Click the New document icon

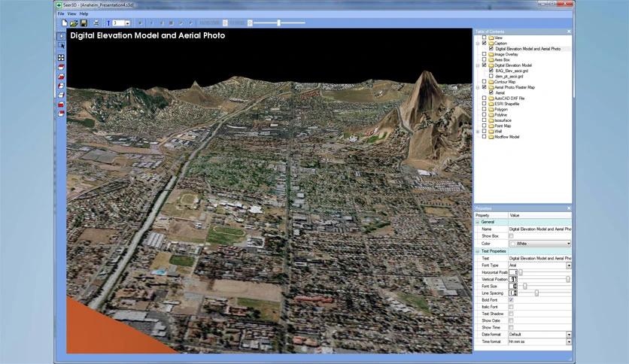pyautogui.click(x=65, y=23)
